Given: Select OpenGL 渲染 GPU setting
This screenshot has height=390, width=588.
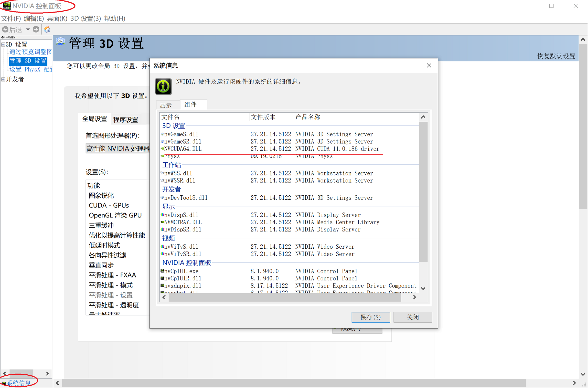Looking at the screenshot, I should pos(115,215).
